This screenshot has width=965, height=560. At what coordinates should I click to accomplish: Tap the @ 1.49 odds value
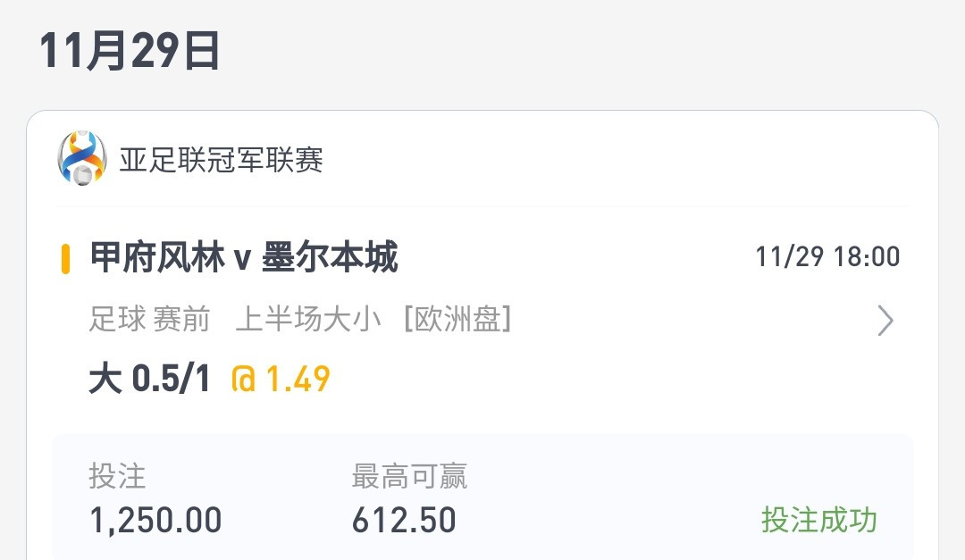[281, 379]
